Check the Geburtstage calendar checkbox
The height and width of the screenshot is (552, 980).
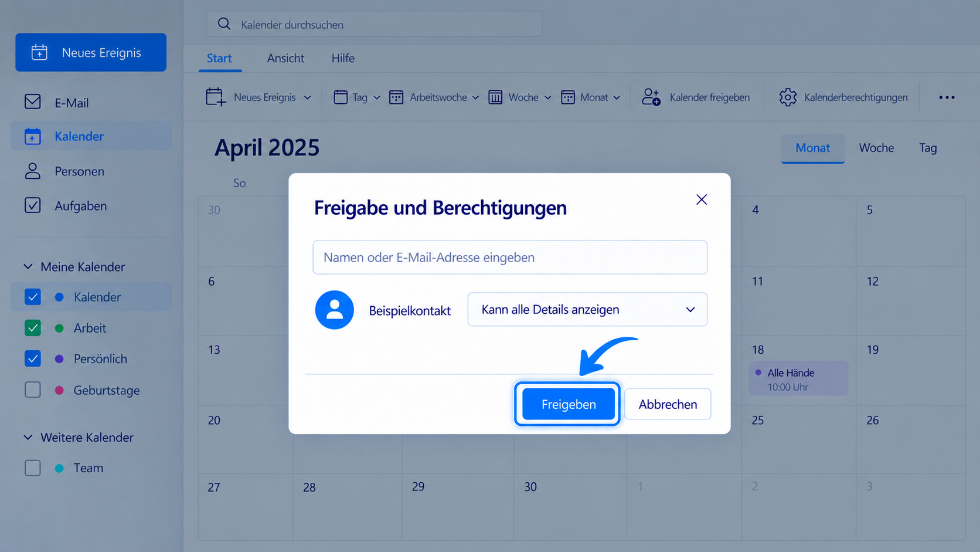pyautogui.click(x=33, y=390)
